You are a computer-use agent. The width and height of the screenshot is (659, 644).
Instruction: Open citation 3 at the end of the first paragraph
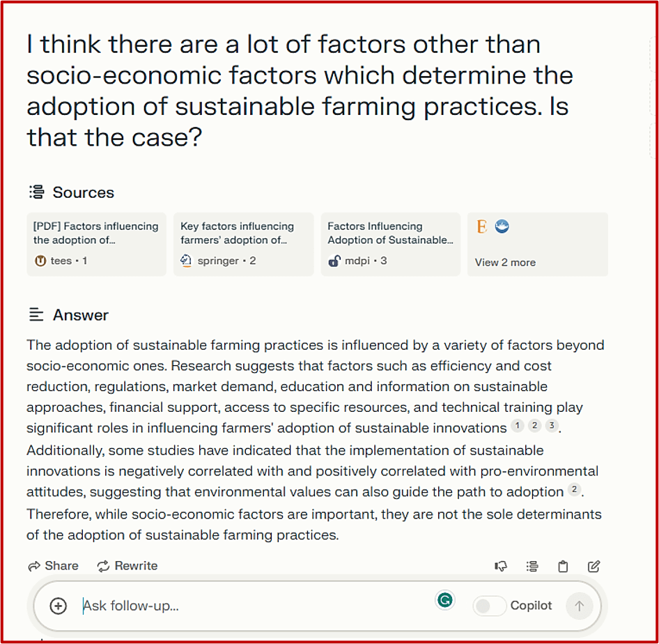pyautogui.click(x=552, y=425)
